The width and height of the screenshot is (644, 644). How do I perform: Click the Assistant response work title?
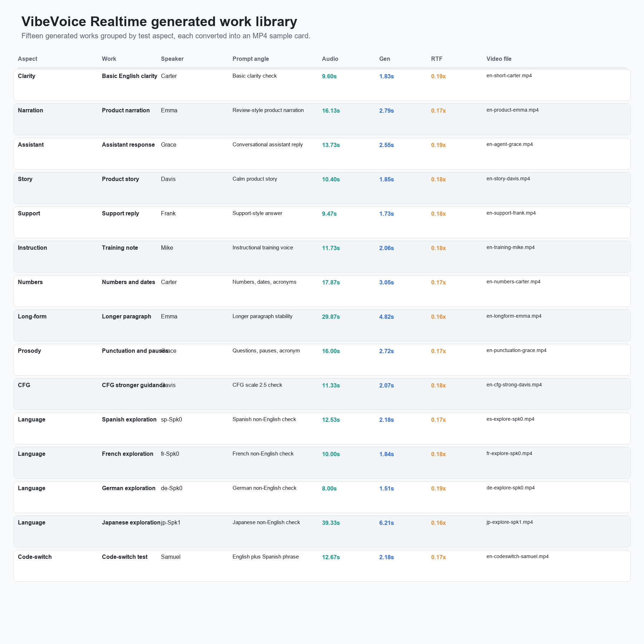[x=128, y=145]
